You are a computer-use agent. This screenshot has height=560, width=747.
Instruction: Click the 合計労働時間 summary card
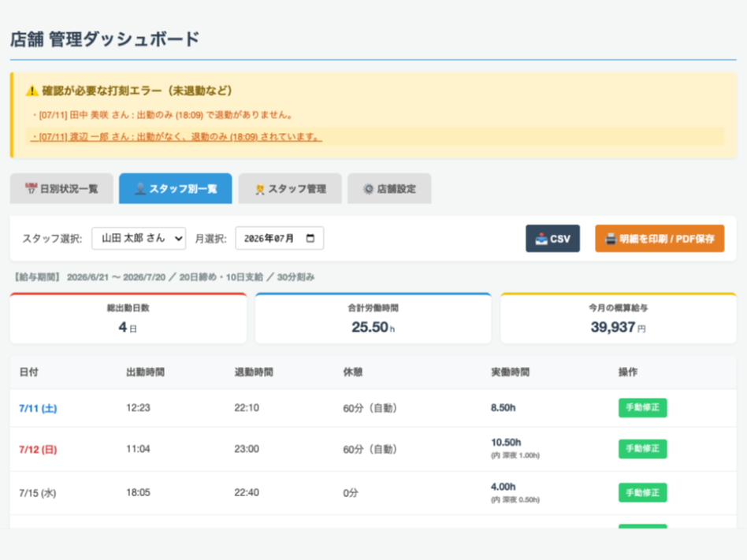point(373,318)
